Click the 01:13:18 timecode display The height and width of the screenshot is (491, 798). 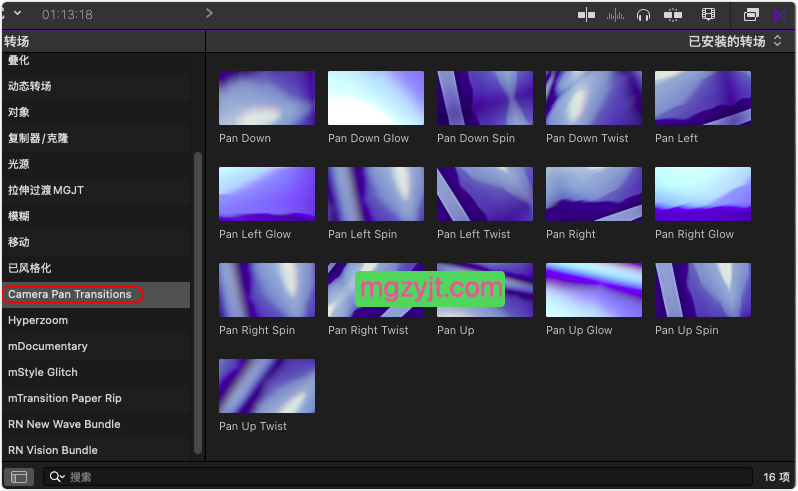pyautogui.click(x=67, y=15)
